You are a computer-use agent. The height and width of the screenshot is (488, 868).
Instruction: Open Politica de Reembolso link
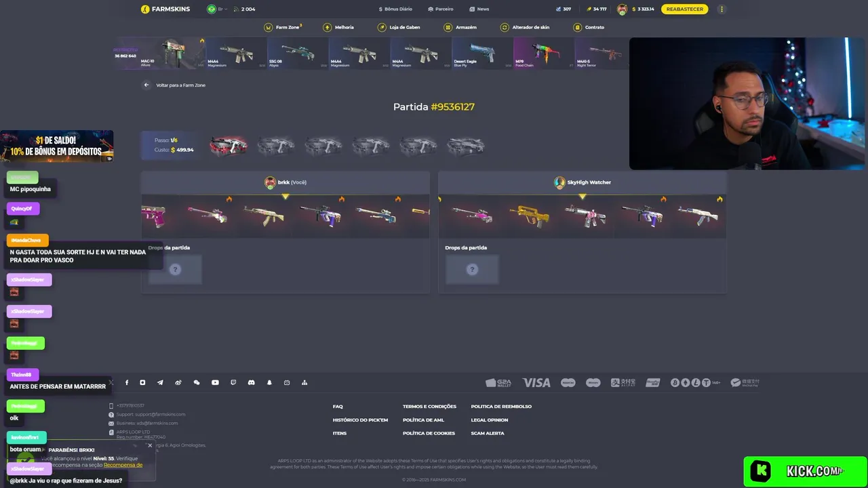[x=501, y=406]
